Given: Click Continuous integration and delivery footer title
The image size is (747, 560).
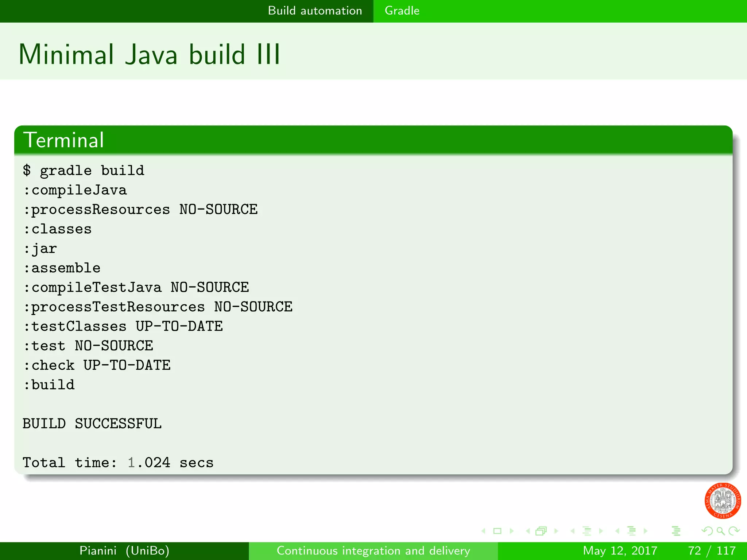Looking at the screenshot, I should [x=373, y=551].
